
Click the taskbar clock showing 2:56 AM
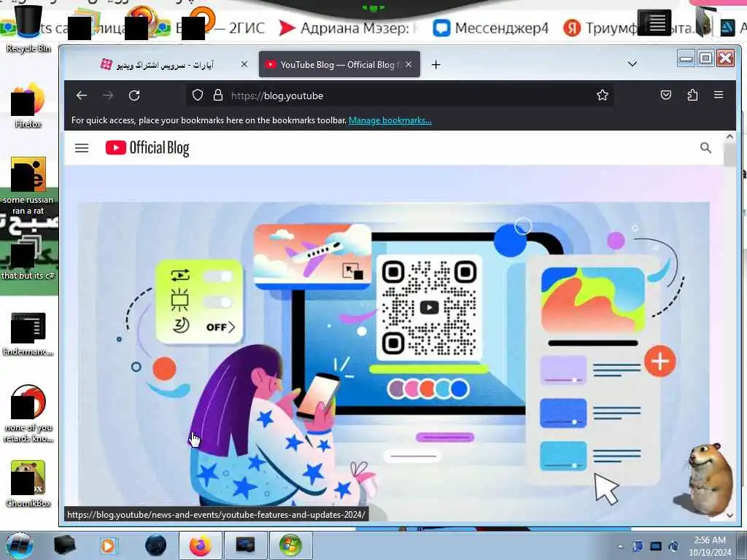coord(710,546)
